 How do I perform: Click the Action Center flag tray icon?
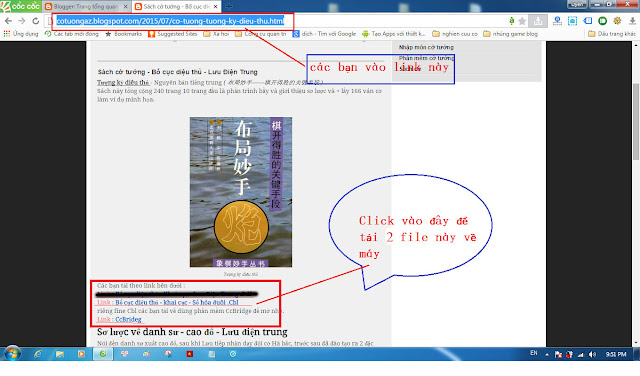point(558,354)
